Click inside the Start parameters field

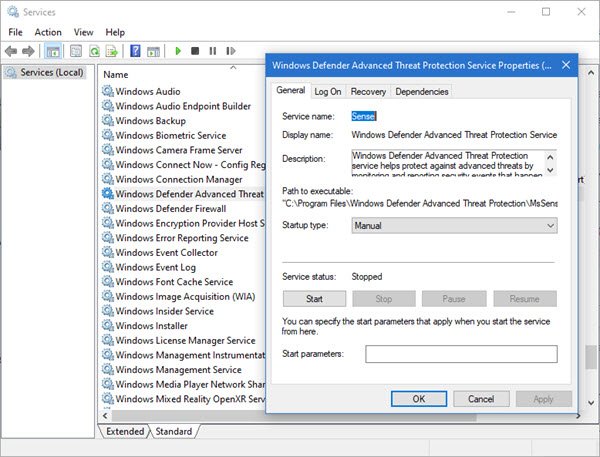pos(460,354)
